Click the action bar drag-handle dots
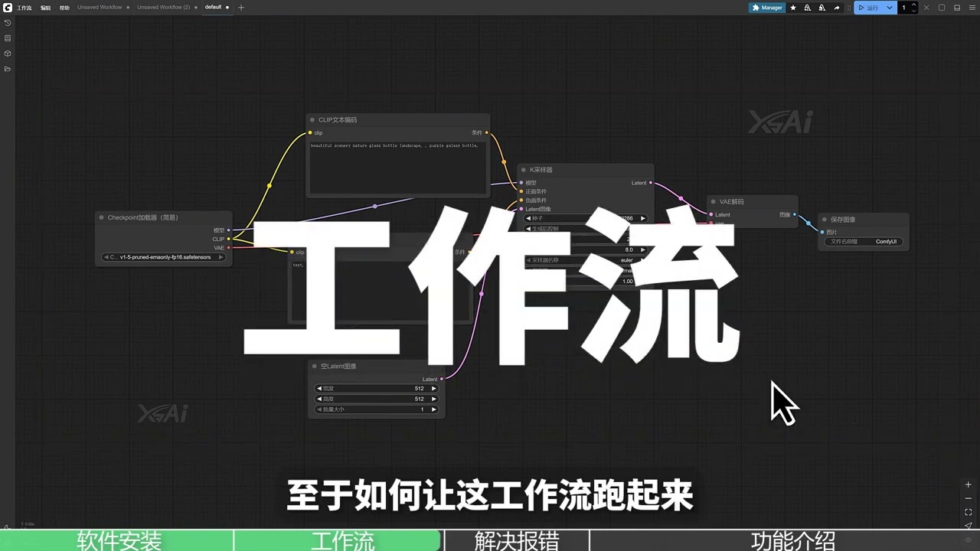The image size is (980, 551). coord(849,8)
